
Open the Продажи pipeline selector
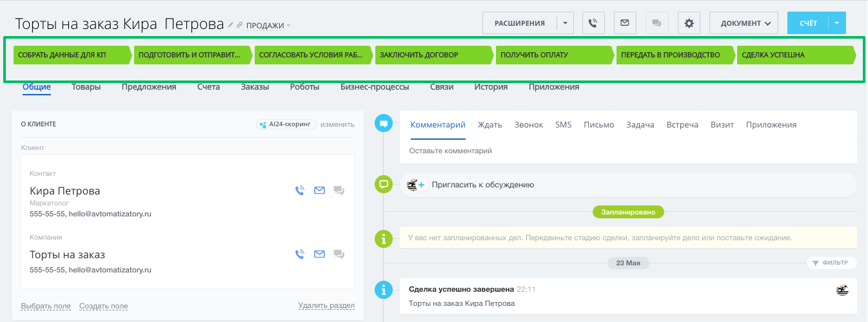click(x=268, y=26)
